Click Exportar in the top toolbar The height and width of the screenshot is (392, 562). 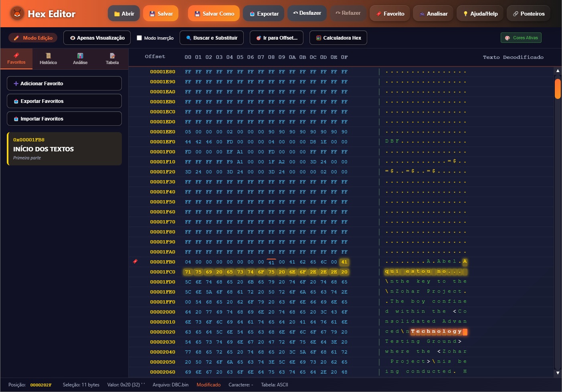click(x=264, y=14)
